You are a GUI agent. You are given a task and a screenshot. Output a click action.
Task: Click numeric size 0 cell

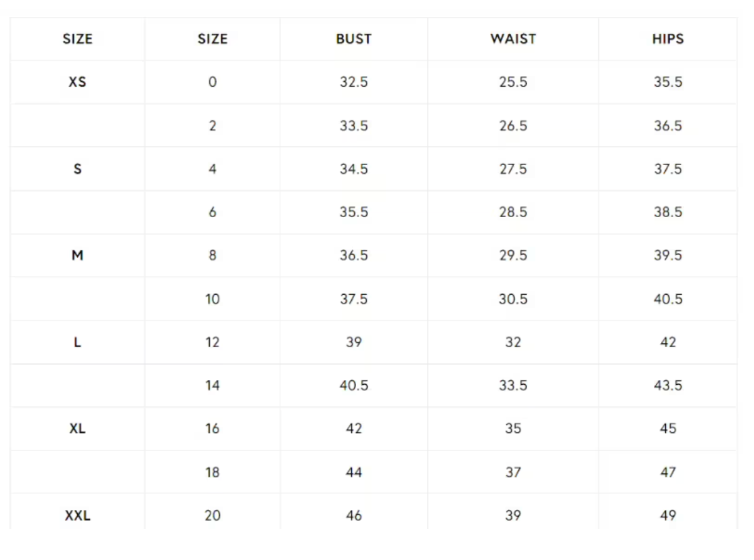[213, 83]
